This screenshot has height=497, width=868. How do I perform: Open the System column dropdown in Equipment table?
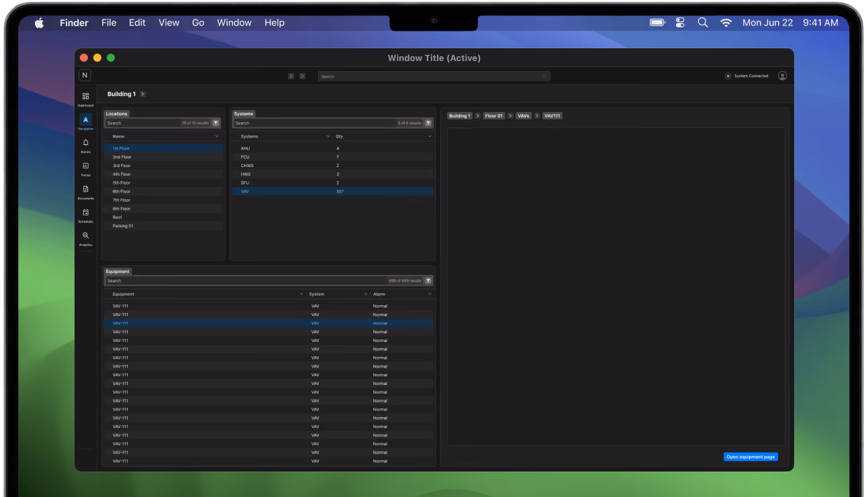click(x=366, y=294)
